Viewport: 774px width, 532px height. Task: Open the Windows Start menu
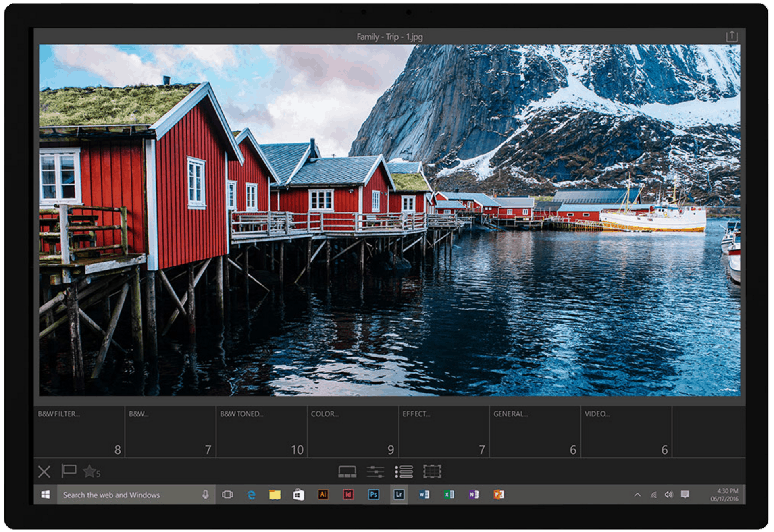(46, 495)
